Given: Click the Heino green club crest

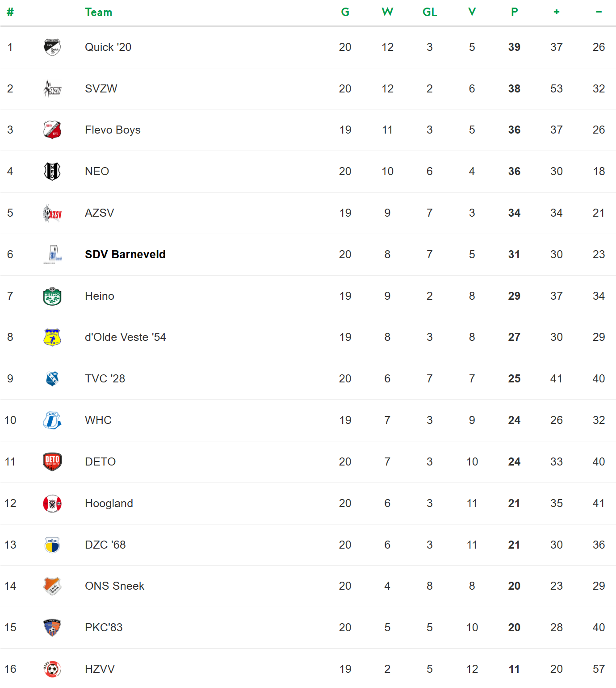Looking at the screenshot, I should [x=52, y=296].
